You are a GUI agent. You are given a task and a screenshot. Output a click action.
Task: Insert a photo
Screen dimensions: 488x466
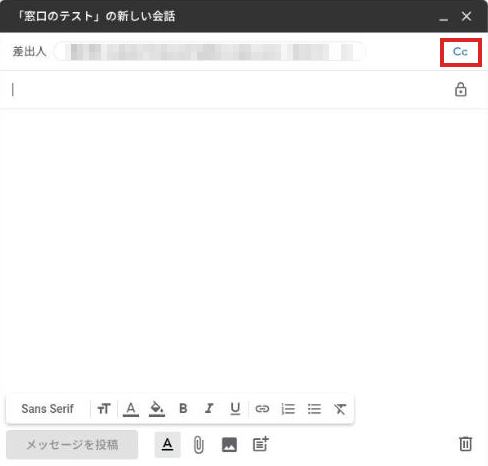(x=229, y=445)
